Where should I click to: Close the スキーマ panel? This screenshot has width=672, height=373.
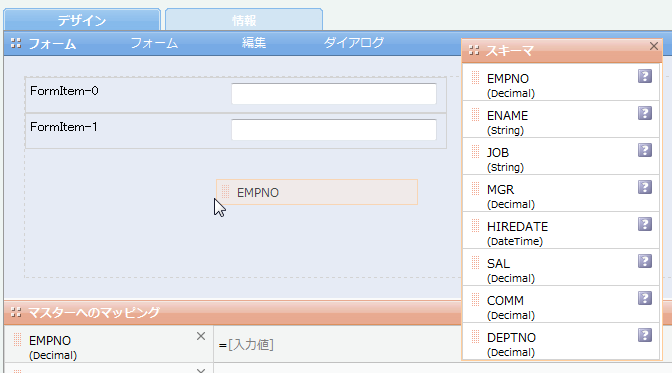[654, 46]
